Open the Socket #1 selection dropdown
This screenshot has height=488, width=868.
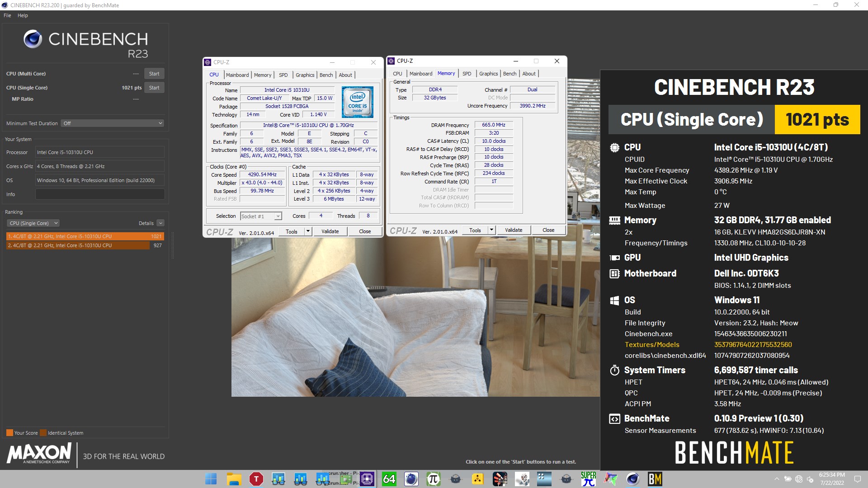click(x=261, y=216)
